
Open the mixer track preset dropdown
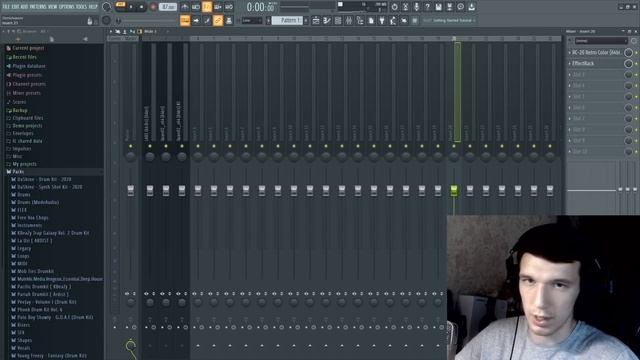601,41
